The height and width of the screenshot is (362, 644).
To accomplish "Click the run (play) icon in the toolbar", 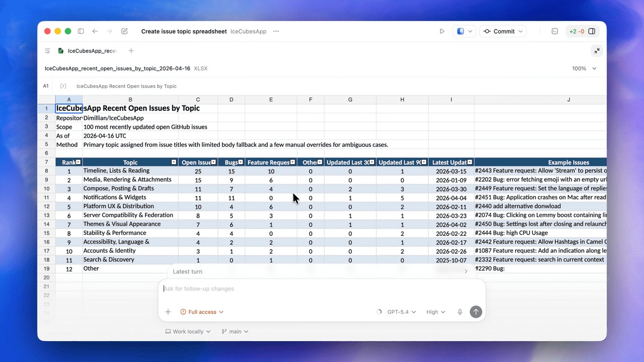I will (x=442, y=32).
